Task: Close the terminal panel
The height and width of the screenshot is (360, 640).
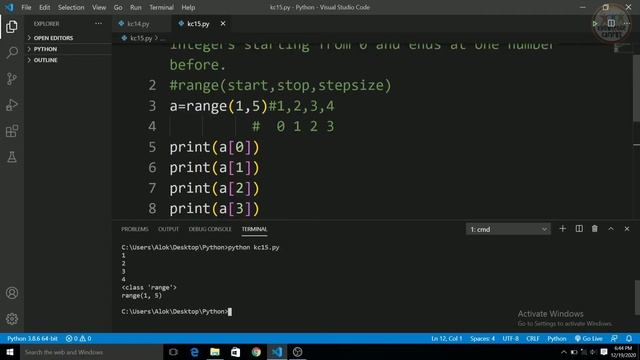Action: [x=627, y=229]
